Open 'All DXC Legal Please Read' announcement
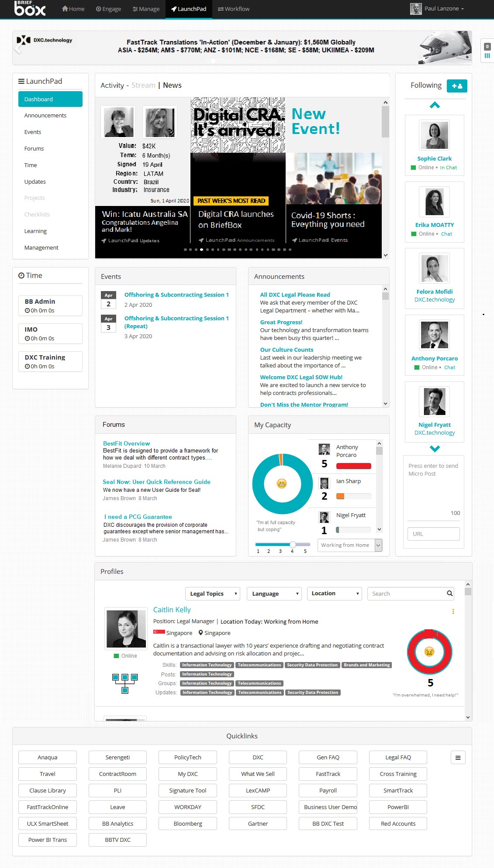494x868 pixels. [x=295, y=295]
